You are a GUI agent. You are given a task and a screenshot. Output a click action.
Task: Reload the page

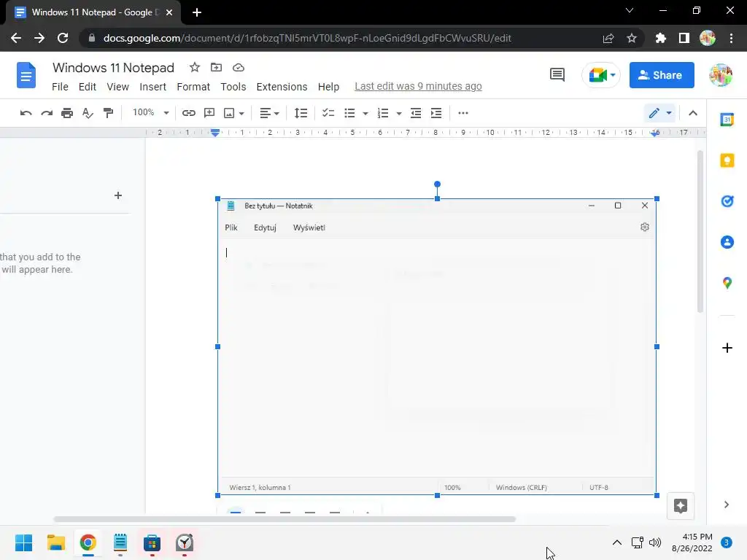point(63,38)
